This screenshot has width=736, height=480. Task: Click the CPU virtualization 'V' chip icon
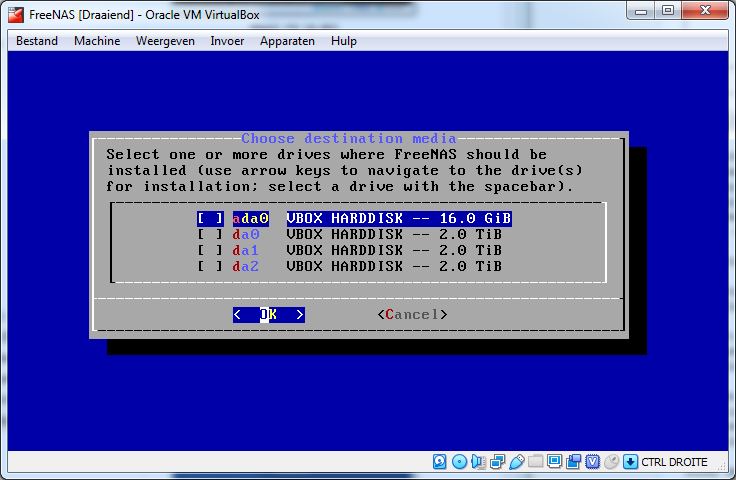click(592, 462)
